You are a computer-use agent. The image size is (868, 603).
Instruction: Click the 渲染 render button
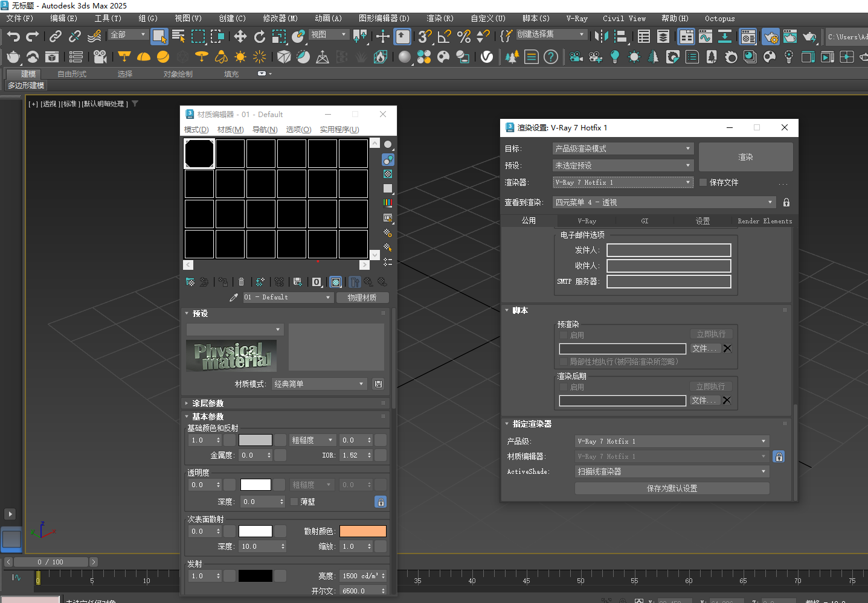pos(745,157)
